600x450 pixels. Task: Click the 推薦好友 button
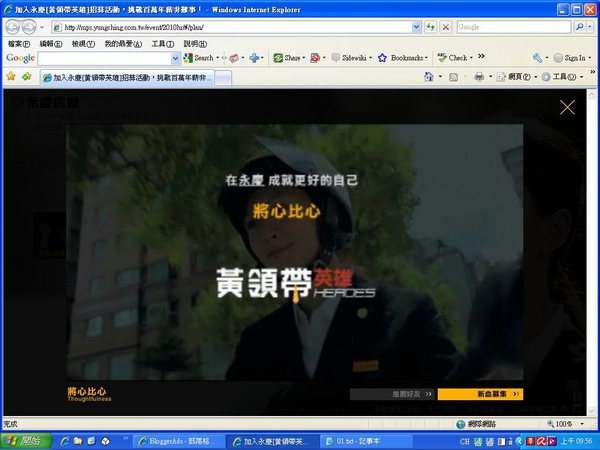coord(392,394)
